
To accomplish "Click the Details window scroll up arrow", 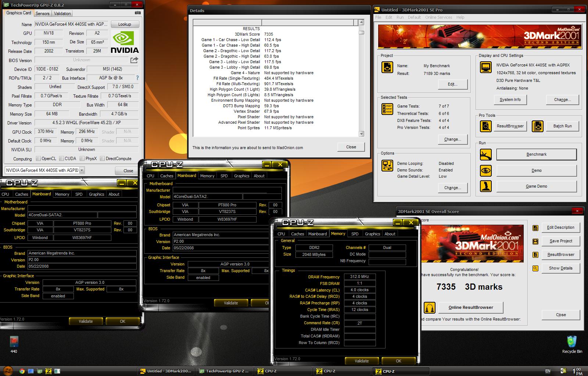I will point(361,22).
